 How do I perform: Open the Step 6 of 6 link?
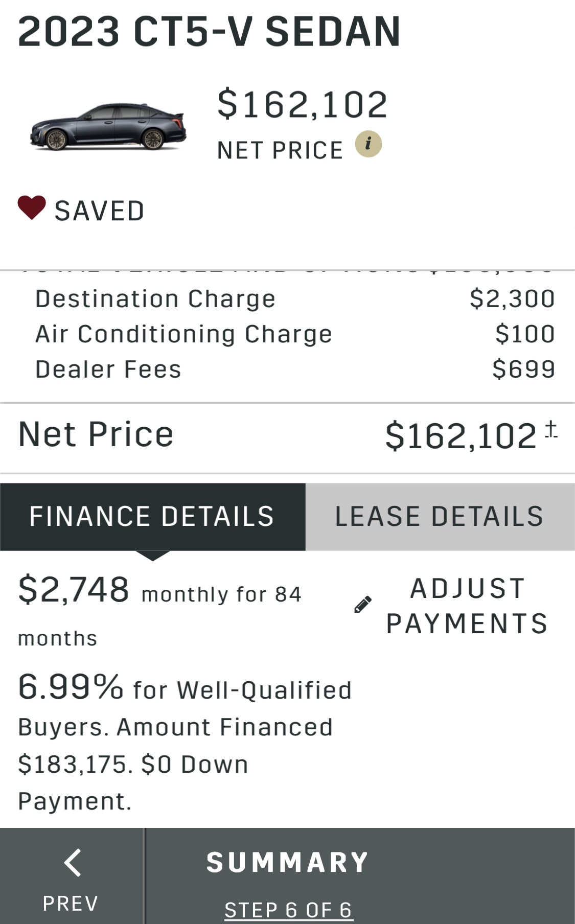click(x=288, y=910)
